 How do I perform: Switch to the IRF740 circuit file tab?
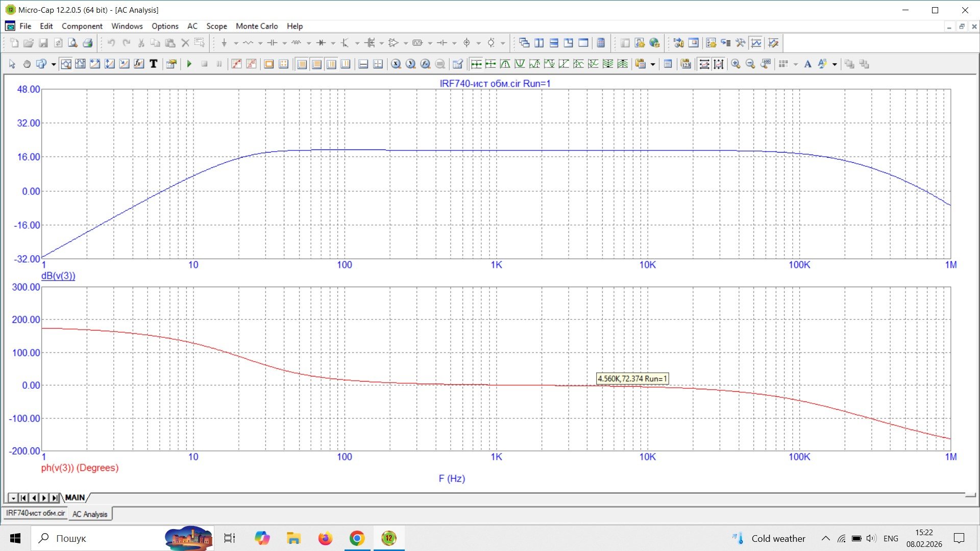[35, 513]
